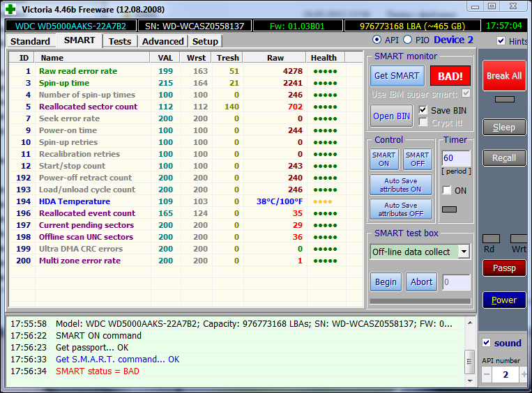This screenshot has height=393, width=532.
Task: Enable the timer ON checkbox
Action: 447,190
